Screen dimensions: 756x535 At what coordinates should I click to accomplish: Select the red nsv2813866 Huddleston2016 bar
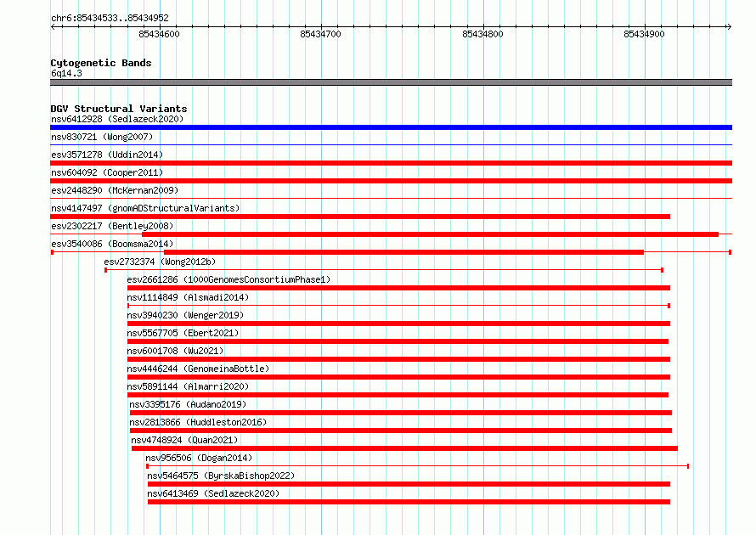click(x=401, y=431)
